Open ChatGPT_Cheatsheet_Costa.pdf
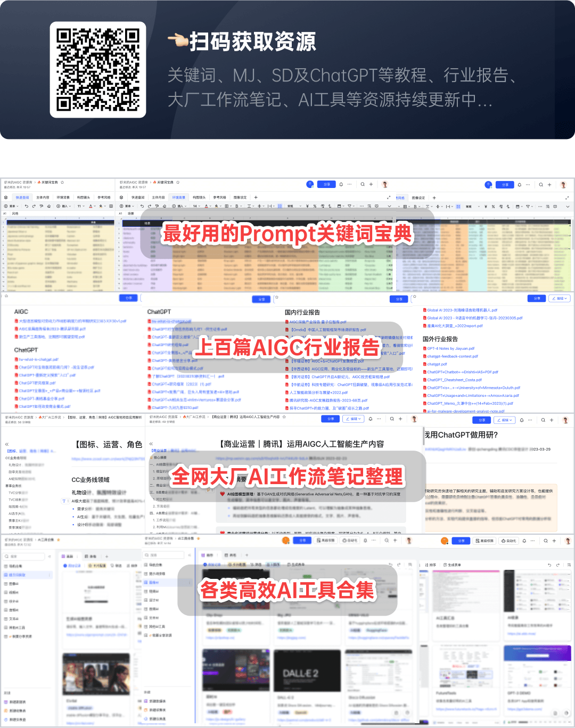 pos(454,380)
